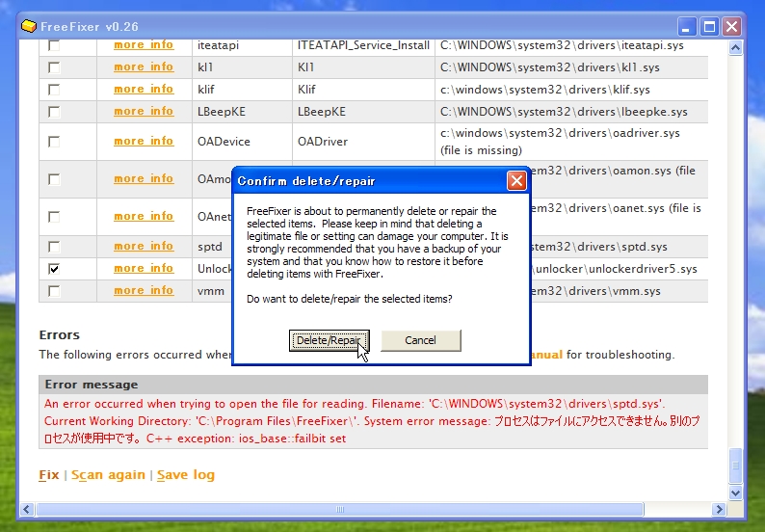765x532 pixels.
Task: Click the Scan again link
Action: [108, 475]
